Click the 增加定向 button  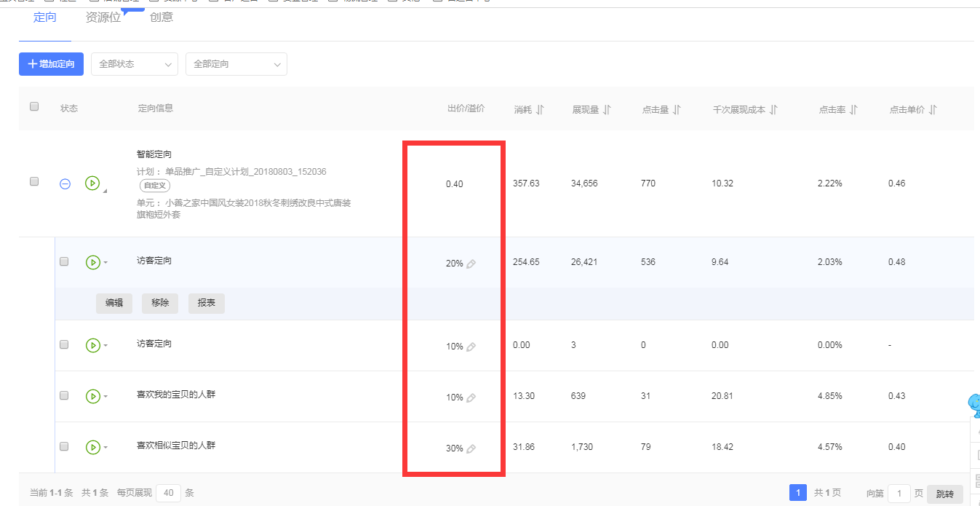52,64
